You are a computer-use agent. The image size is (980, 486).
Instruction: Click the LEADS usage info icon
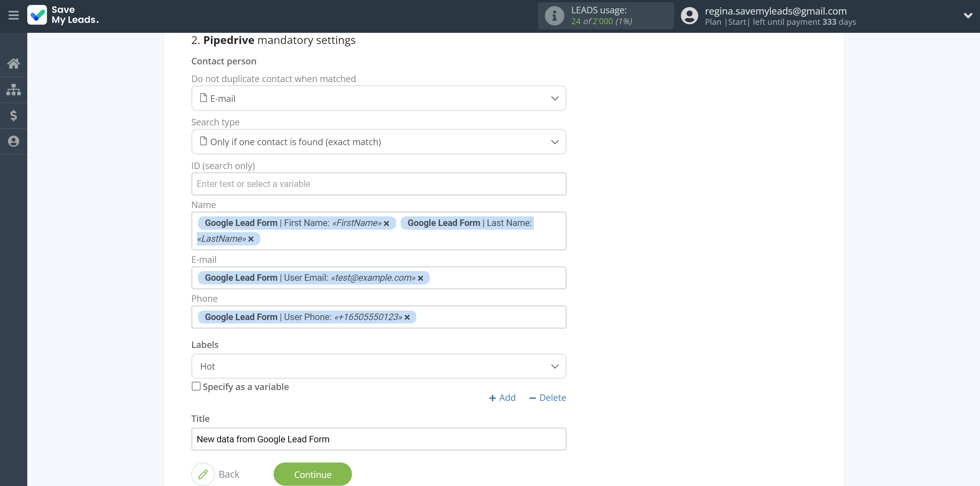click(x=554, y=16)
